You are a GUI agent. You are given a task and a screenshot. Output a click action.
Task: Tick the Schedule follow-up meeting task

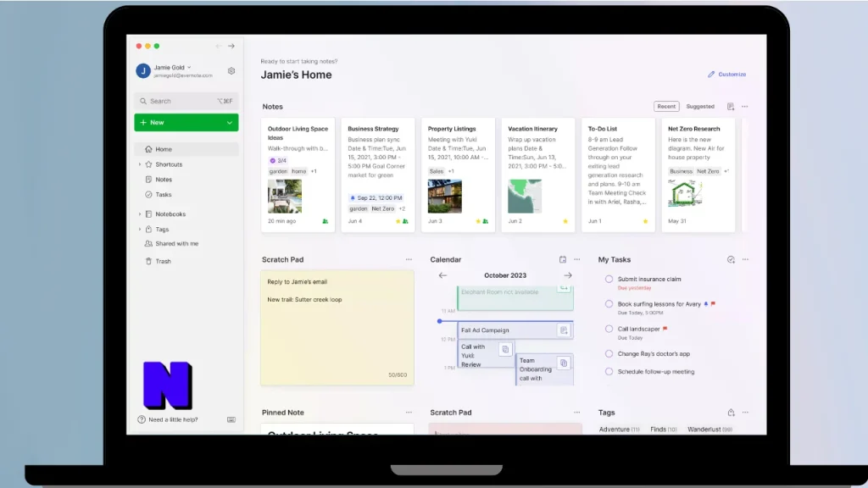609,371
